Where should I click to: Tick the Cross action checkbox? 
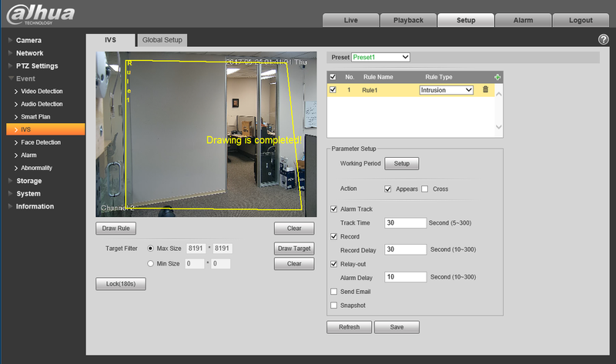[425, 189]
